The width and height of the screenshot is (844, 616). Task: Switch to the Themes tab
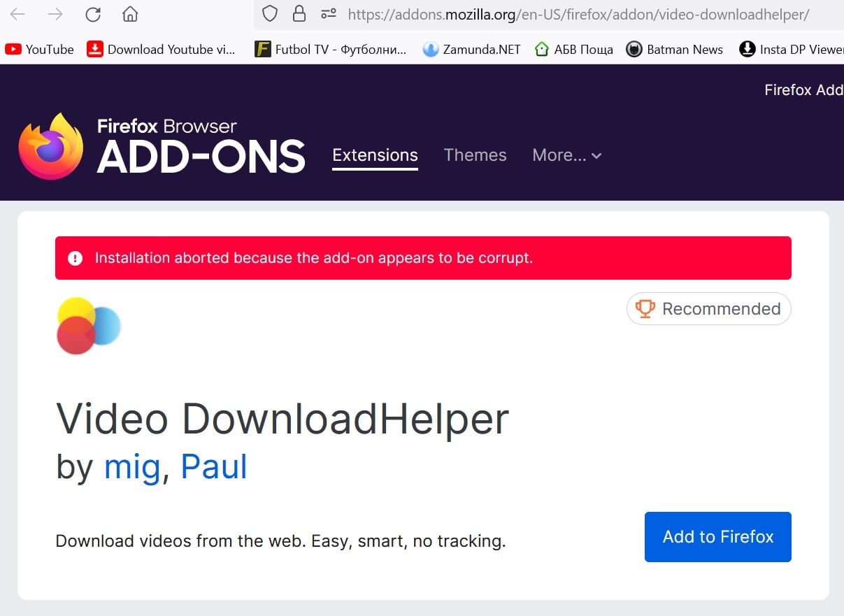tap(475, 155)
